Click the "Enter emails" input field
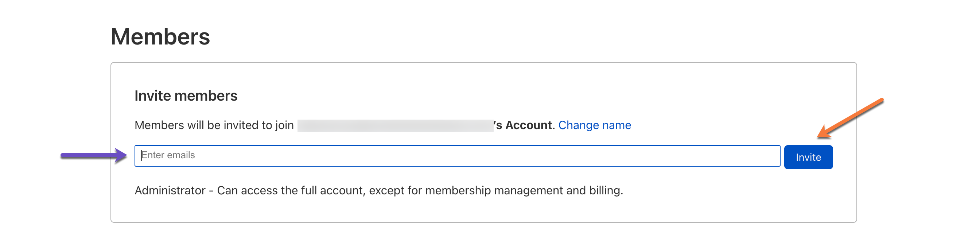 tap(456, 156)
